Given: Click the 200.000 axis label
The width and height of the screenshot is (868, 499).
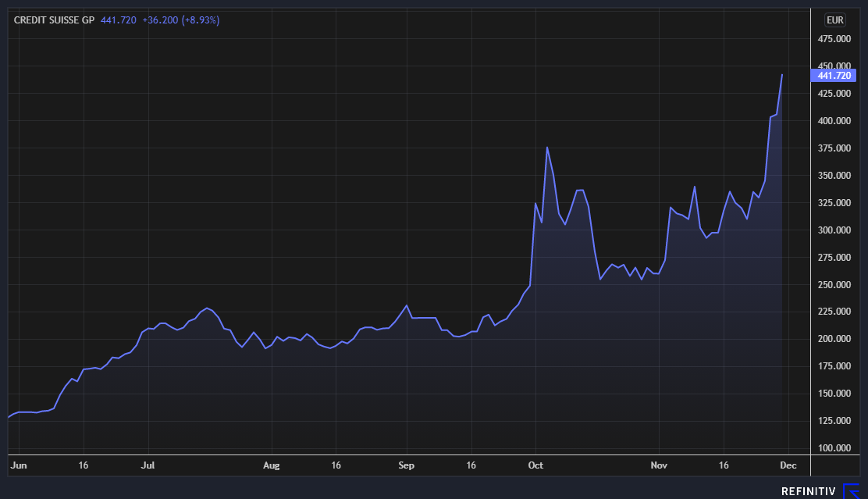Looking at the screenshot, I should click(x=834, y=339).
